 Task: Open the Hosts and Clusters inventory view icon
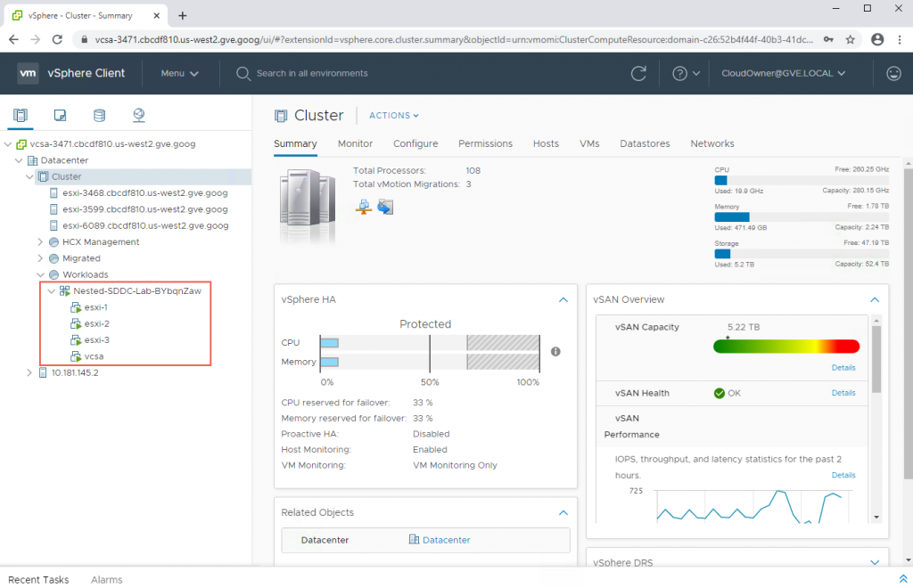click(21, 115)
